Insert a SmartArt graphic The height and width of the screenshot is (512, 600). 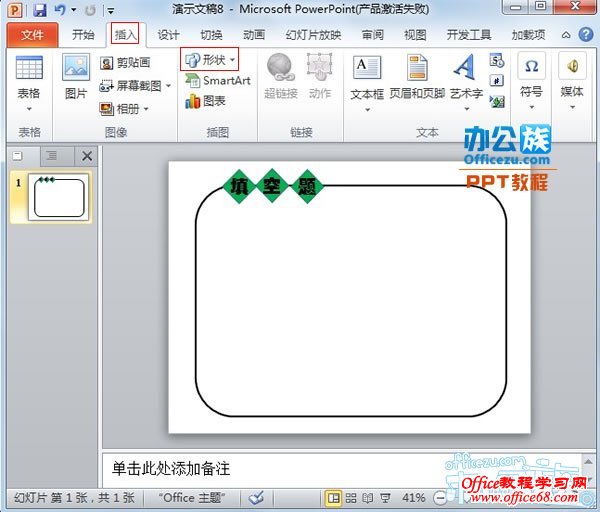tap(218, 81)
